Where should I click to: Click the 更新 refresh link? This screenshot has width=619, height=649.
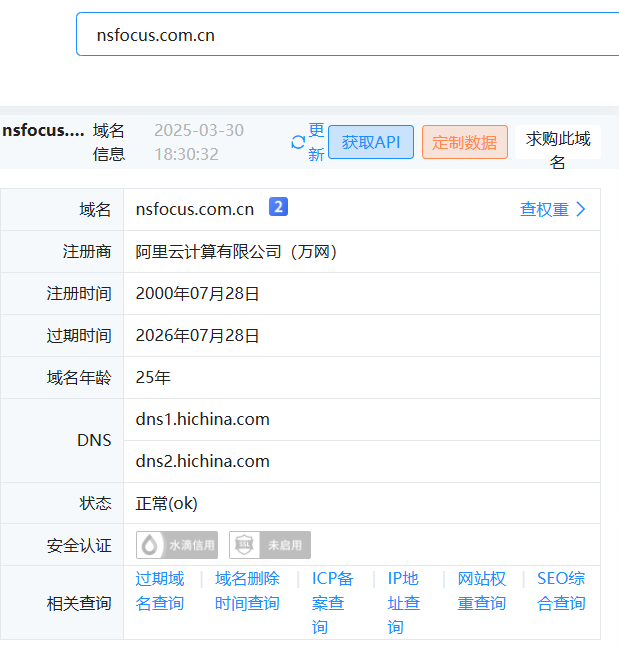(316, 142)
